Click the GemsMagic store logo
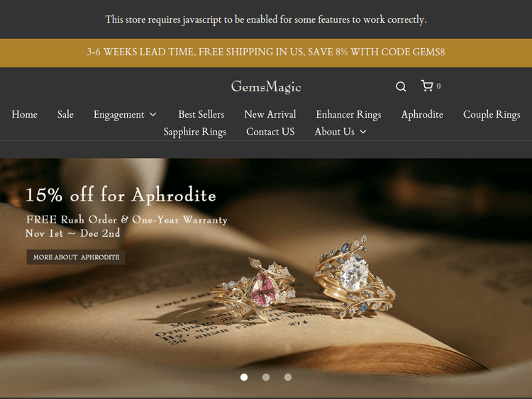Image resolution: width=532 pixels, height=399 pixels. click(x=266, y=86)
